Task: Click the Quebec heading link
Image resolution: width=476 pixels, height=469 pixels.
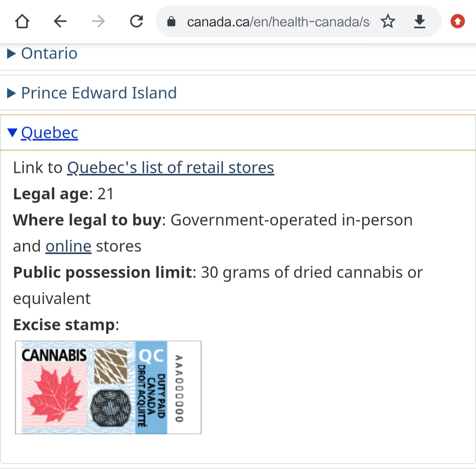Action: click(50, 133)
